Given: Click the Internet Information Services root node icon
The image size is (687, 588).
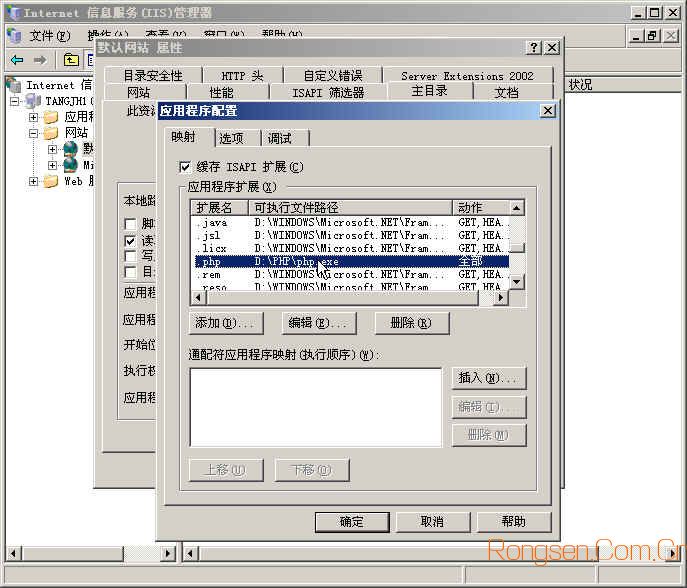Looking at the screenshot, I should (14, 85).
